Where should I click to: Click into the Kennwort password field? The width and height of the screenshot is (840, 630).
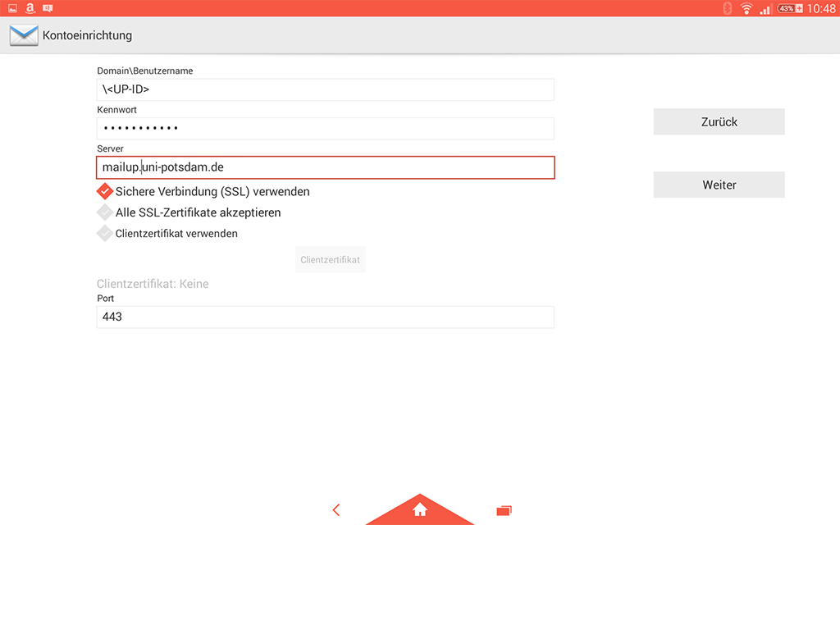[x=325, y=128]
